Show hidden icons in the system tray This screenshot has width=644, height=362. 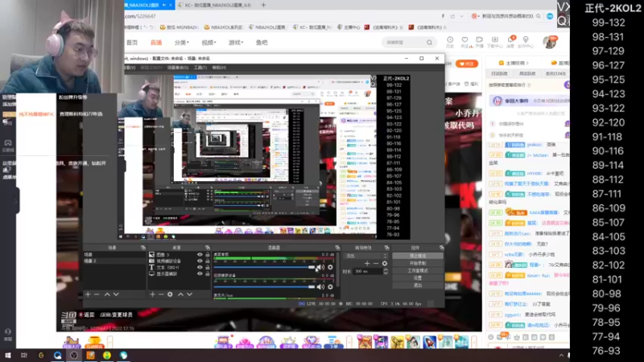click(561, 356)
